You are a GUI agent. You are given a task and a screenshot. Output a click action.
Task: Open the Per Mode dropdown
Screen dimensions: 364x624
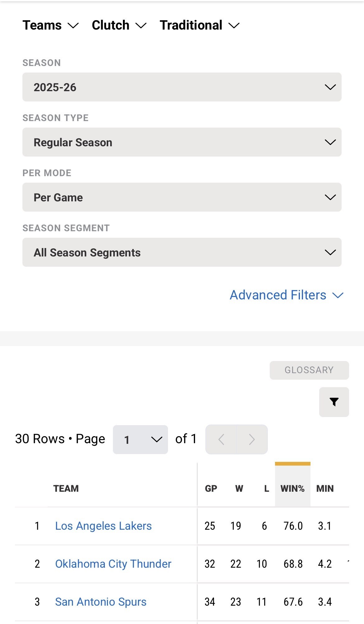(x=182, y=197)
